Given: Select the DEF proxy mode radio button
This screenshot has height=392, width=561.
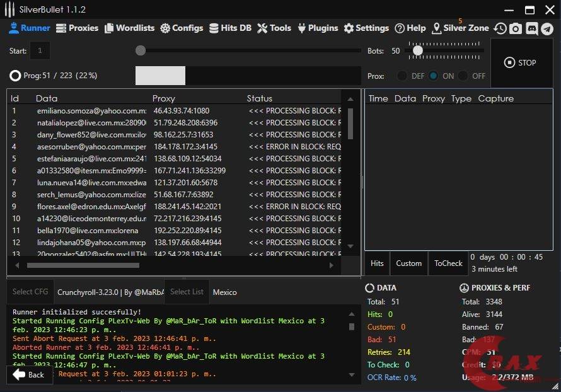Looking at the screenshot, I should click(402, 76).
